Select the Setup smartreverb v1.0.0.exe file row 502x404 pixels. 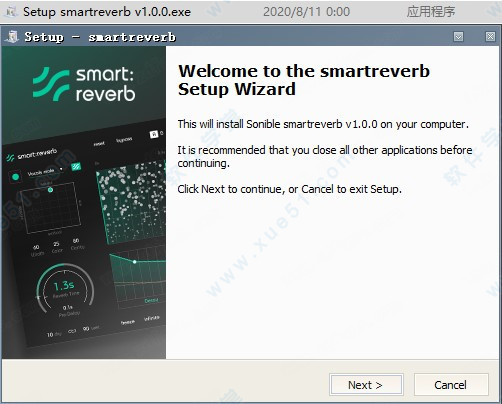click(251, 12)
